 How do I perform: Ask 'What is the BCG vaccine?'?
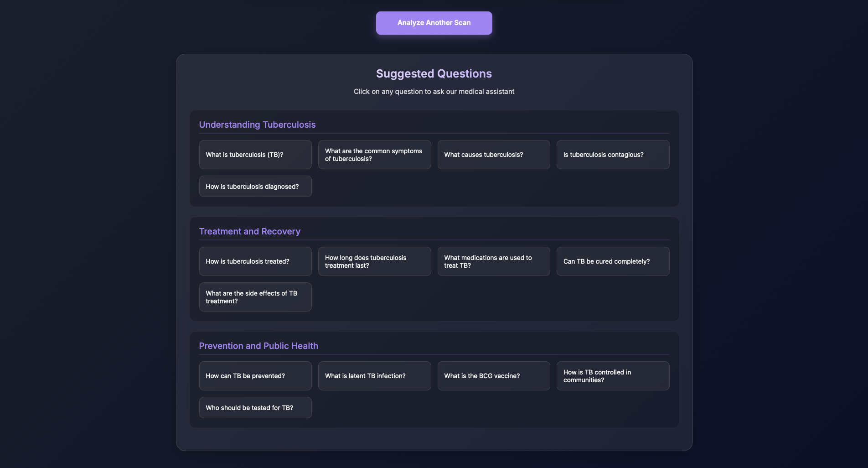pyautogui.click(x=494, y=376)
